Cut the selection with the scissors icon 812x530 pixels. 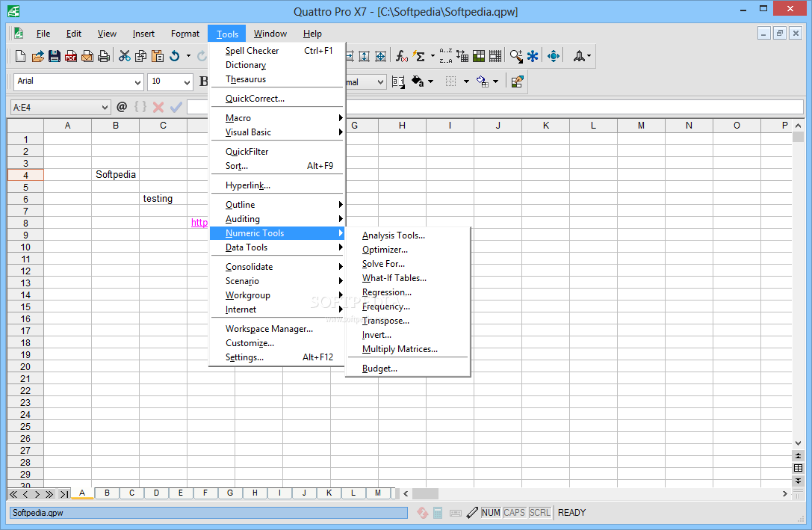pyautogui.click(x=124, y=56)
